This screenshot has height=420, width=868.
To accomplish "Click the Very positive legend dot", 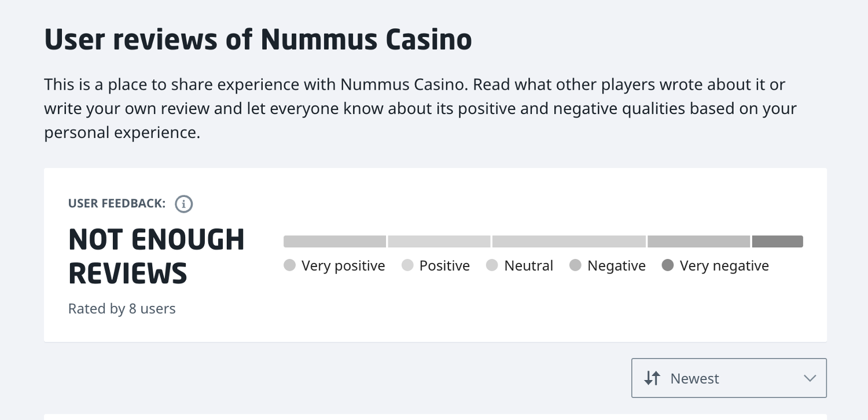I will tap(290, 266).
